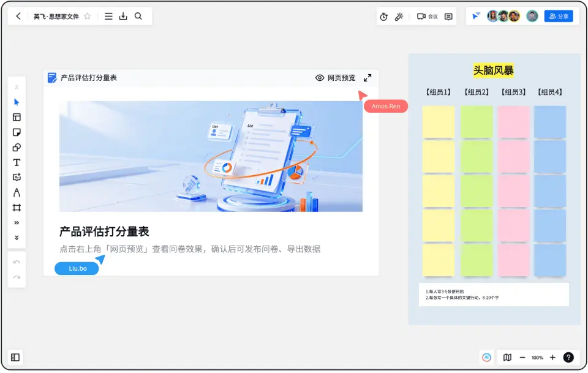Click the Amos.Ren cursor label
The image size is (588, 373).
point(385,106)
